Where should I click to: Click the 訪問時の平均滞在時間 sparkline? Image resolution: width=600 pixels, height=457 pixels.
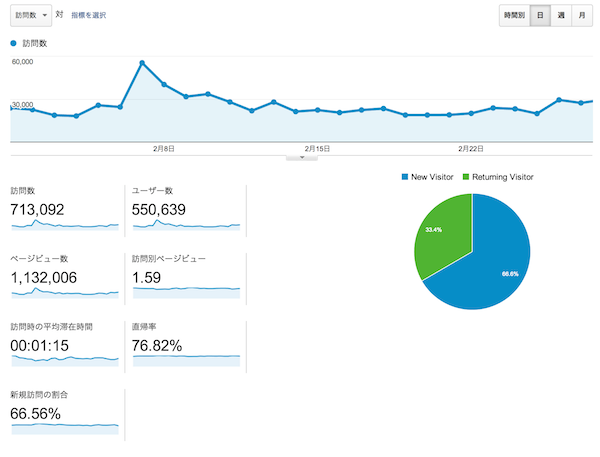coord(65,359)
